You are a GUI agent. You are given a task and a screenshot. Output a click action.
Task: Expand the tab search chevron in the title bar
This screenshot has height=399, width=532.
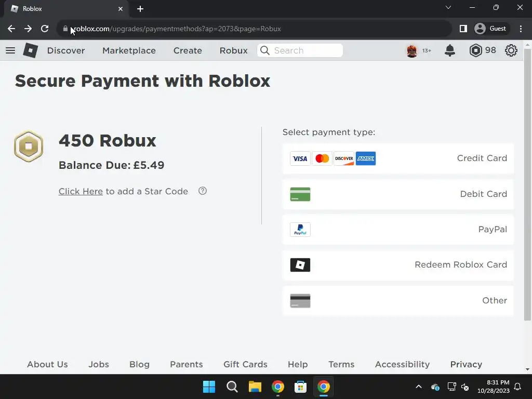448,7
